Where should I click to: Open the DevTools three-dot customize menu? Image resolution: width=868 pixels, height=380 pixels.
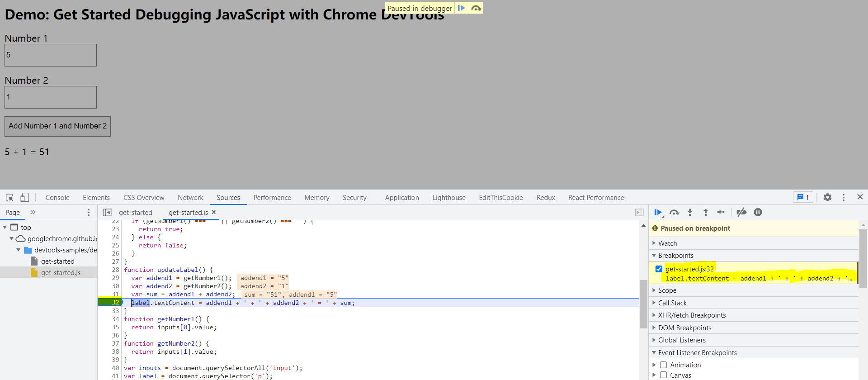coord(844,197)
